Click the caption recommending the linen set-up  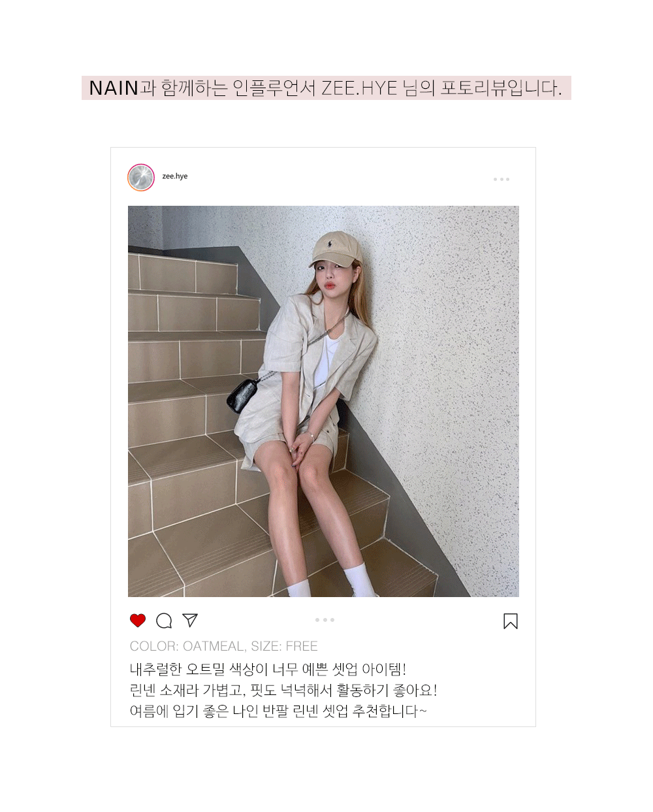(x=278, y=711)
